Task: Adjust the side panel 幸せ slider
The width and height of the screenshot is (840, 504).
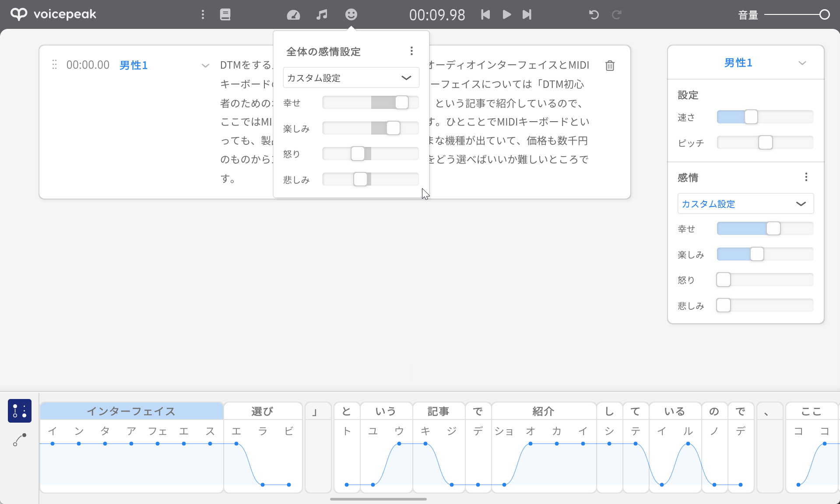Action: point(765,228)
